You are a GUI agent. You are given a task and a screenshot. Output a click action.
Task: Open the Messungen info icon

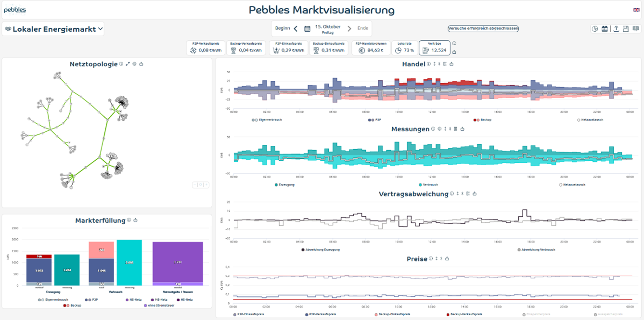[433, 129]
